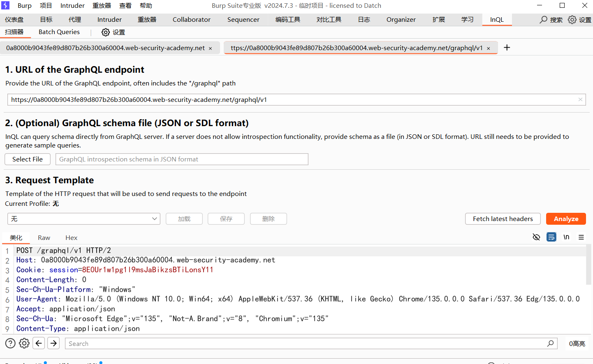Screen dimensions: 593x364
Task: Select the first web-security-academy.net tab
Action: coord(105,48)
